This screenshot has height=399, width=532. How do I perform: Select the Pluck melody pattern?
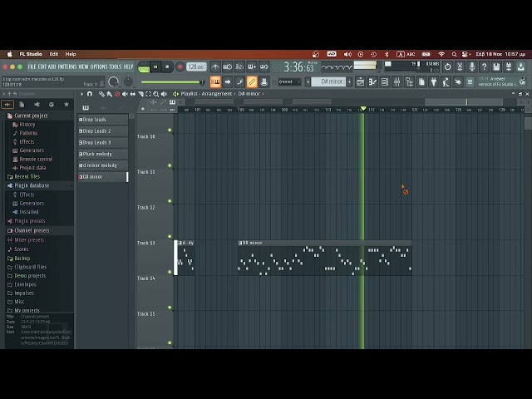(x=103, y=154)
